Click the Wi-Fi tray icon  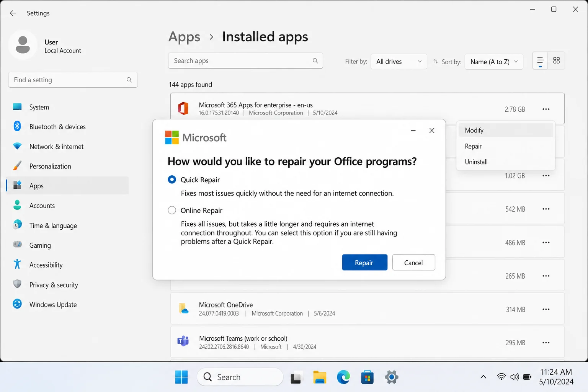click(x=501, y=377)
